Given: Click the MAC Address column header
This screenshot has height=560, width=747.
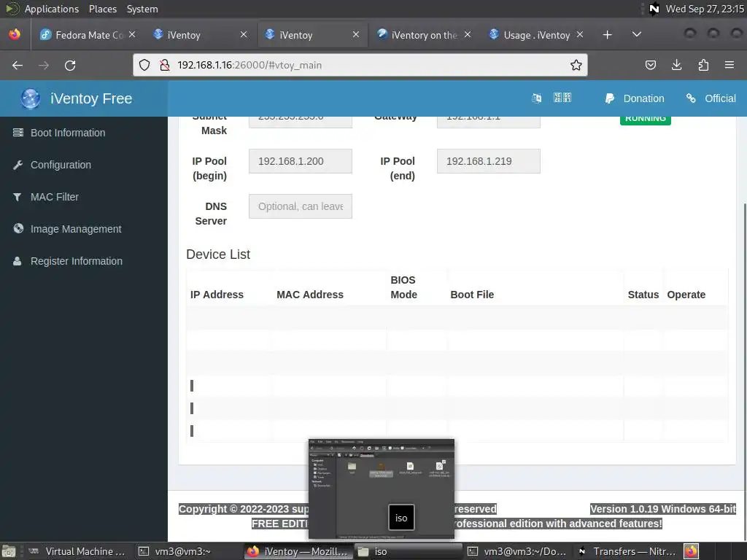Looking at the screenshot, I should pyautogui.click(x=309, y=295).
